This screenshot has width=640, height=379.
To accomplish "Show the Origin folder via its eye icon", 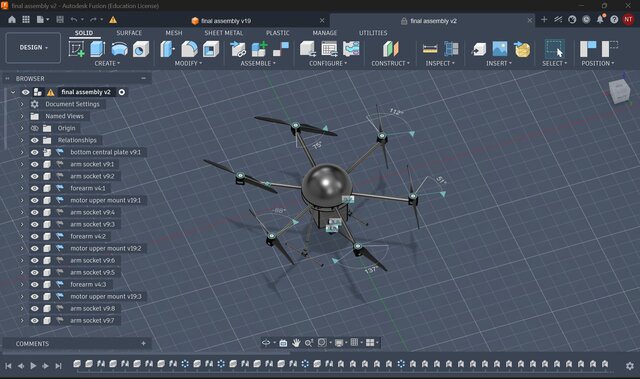I will (x=35, y=128).
